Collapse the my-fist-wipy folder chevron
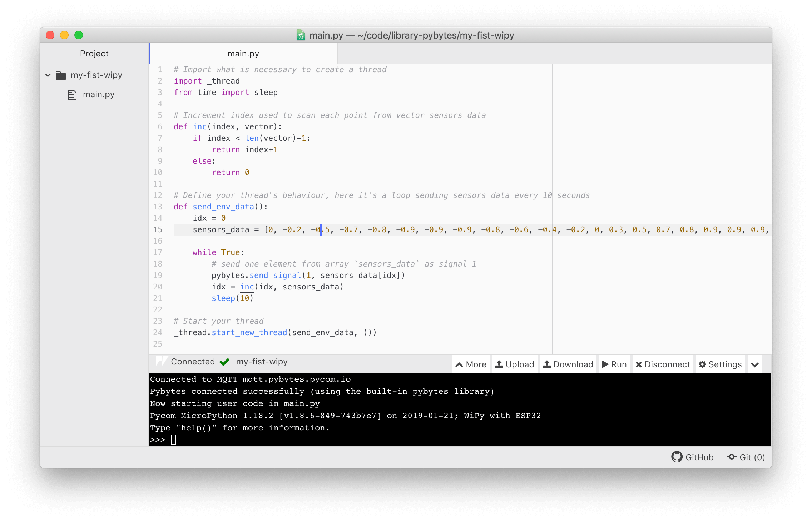This screenshot has height=521, width=812. pos(48,75)
